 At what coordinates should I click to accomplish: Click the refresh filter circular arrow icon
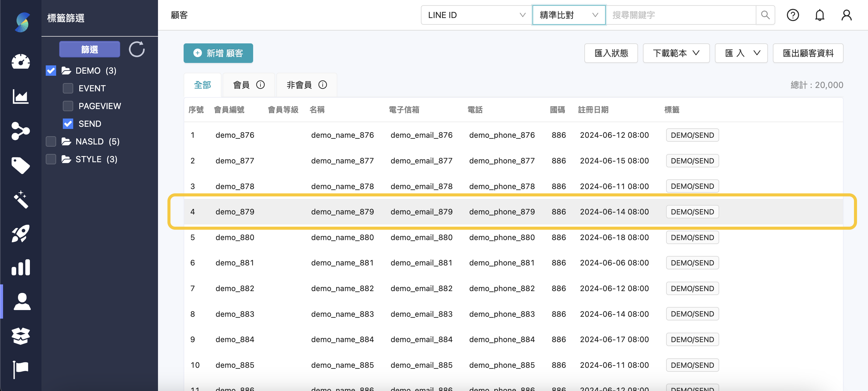(137, 49)
